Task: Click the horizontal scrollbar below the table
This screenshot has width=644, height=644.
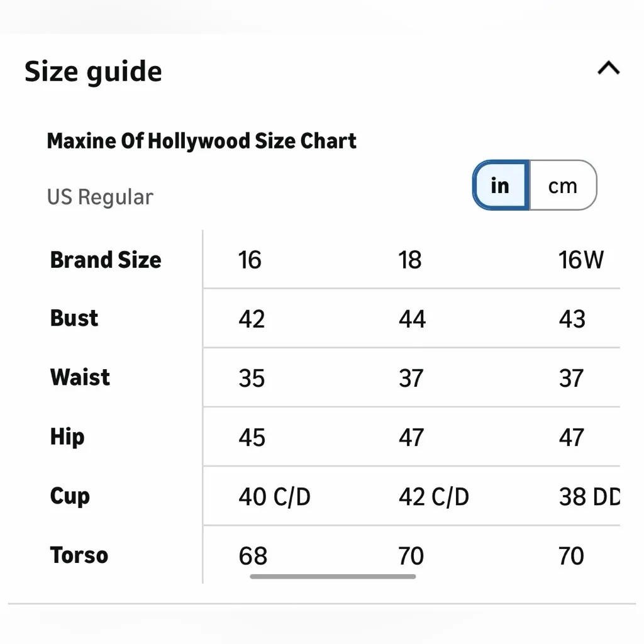Action: [333, 575]
